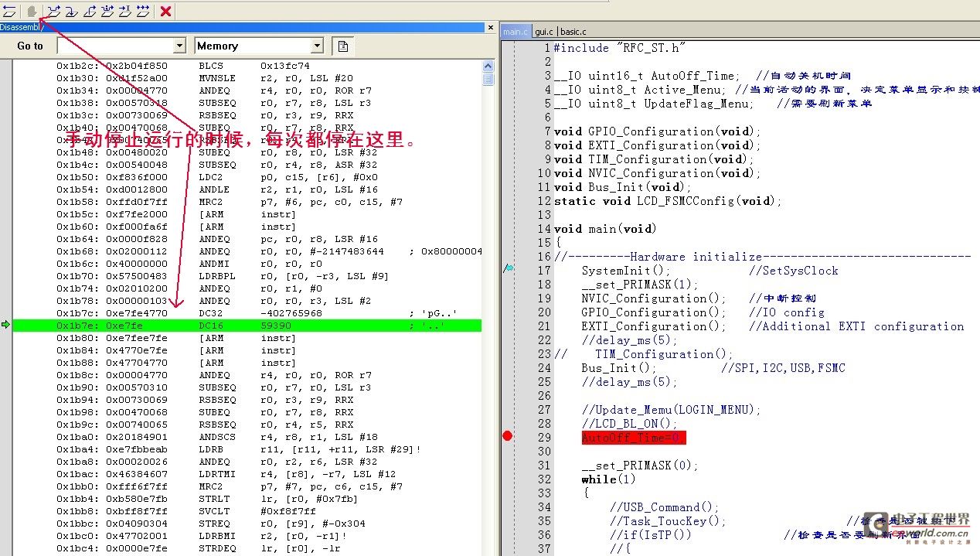Switch to the gui.c tab
The width and height of the screenshot is (980, 556).
(x=544, y=32)
